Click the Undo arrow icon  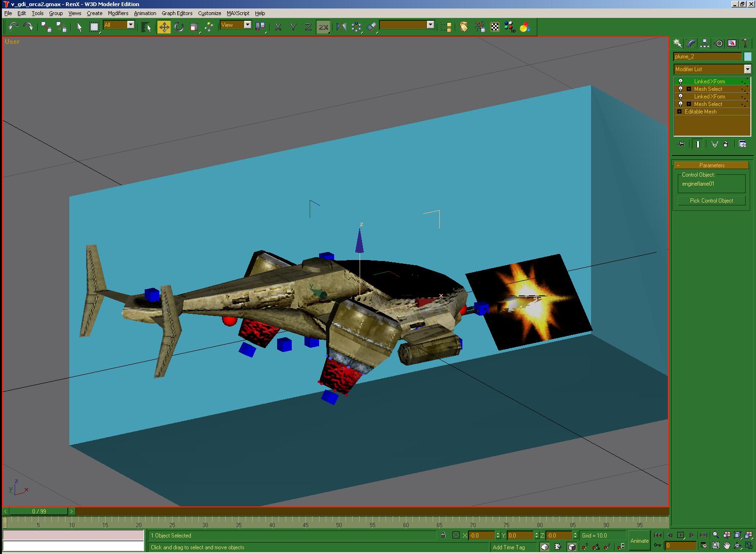click(x=13, y=27)
